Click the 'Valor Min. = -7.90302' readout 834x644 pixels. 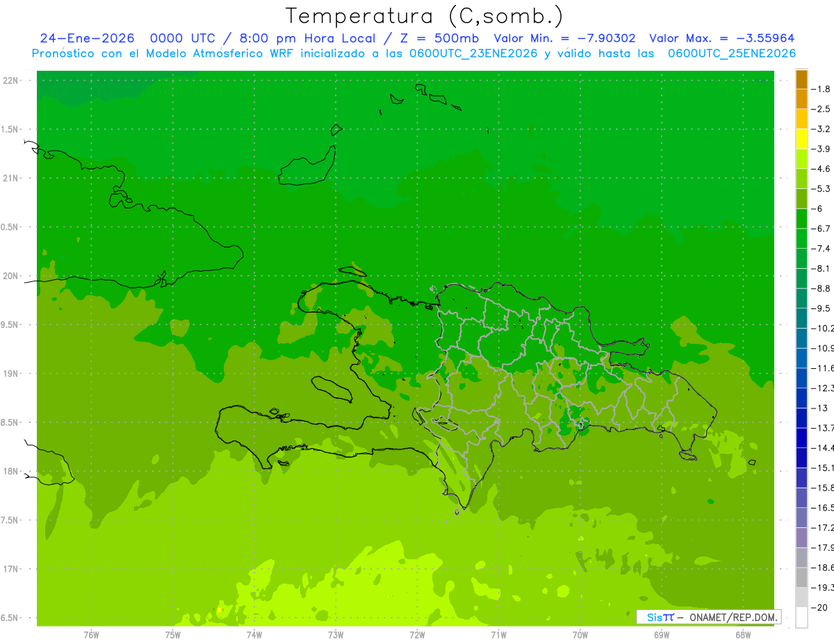(x=564, y=38)
